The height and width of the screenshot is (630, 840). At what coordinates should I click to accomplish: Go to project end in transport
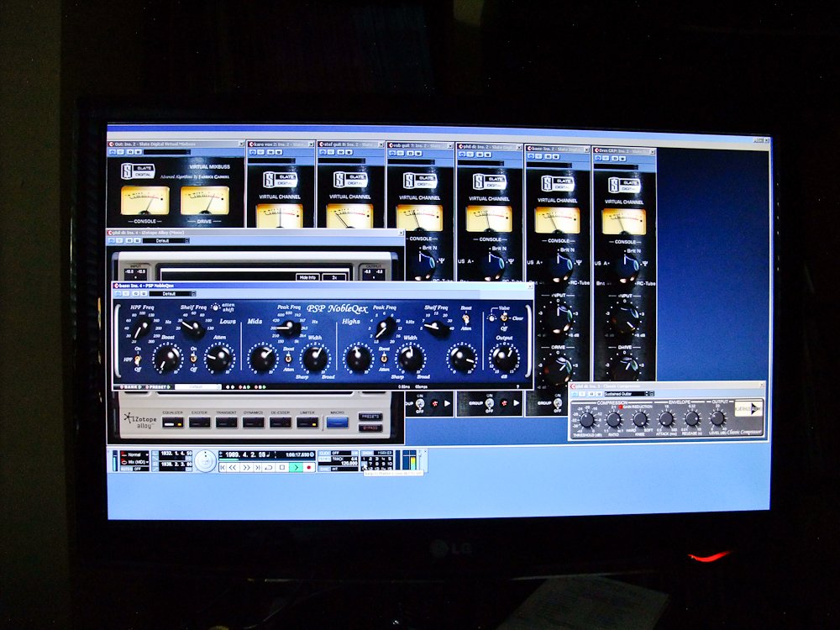coord(258,468)
